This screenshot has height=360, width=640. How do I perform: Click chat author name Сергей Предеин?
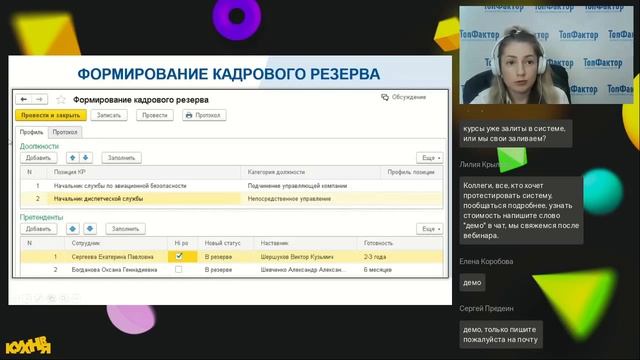pyautogui.click(x=486, y=308)
